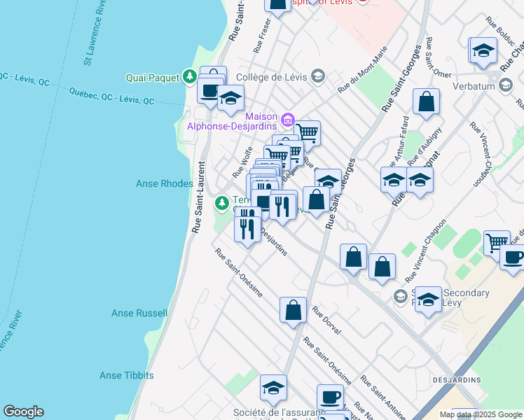524x420 pixels.
Task: Click the Rue Saint-Laurent street label
Action: coord(199,197)
